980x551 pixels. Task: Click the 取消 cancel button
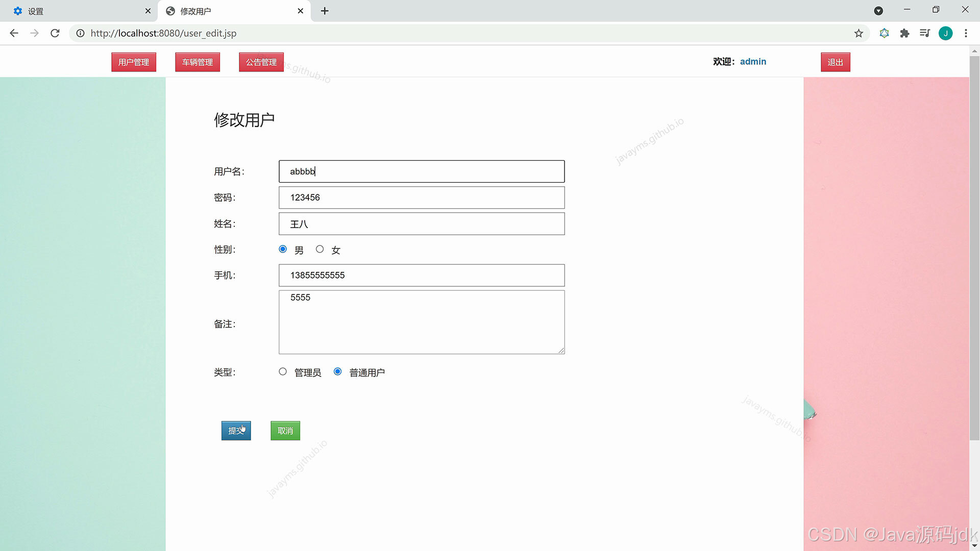click(x=285, y=431)
